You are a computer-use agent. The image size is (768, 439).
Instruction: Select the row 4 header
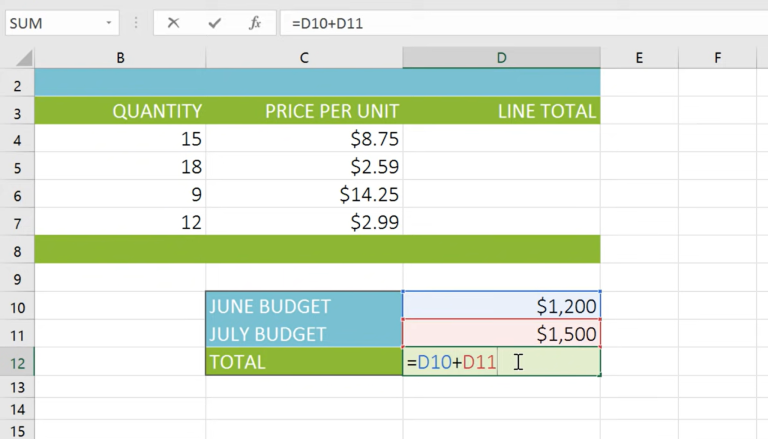click(x=17, y=139)
